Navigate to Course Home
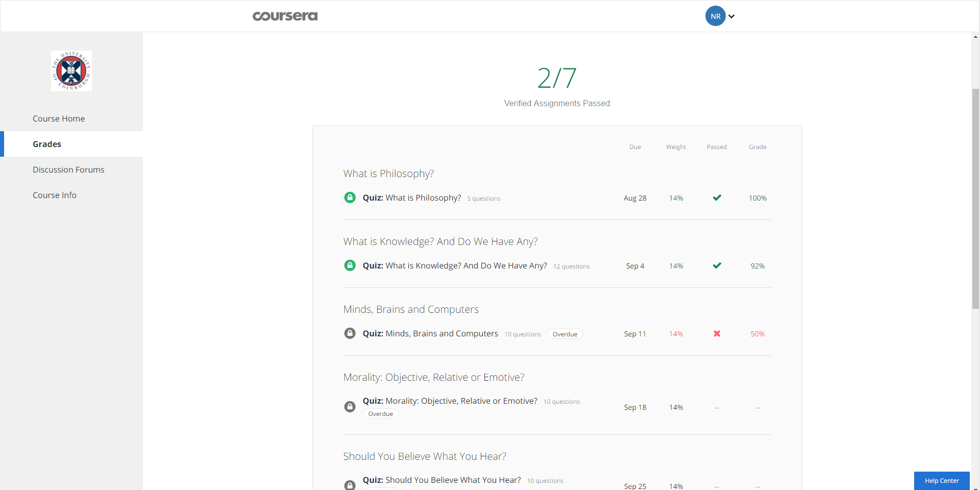The height and width of the screenshot is (490, 980). point(59,118)
